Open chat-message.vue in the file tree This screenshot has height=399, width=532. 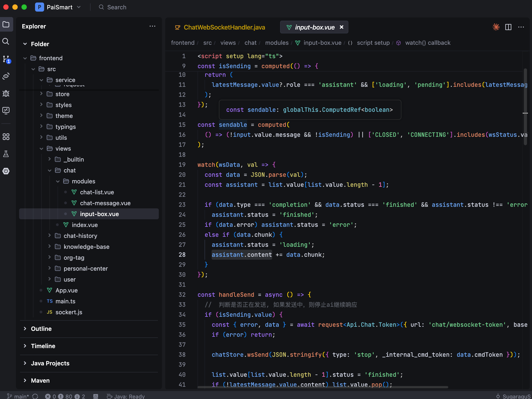pyautogui.click(x=105, y=203)
